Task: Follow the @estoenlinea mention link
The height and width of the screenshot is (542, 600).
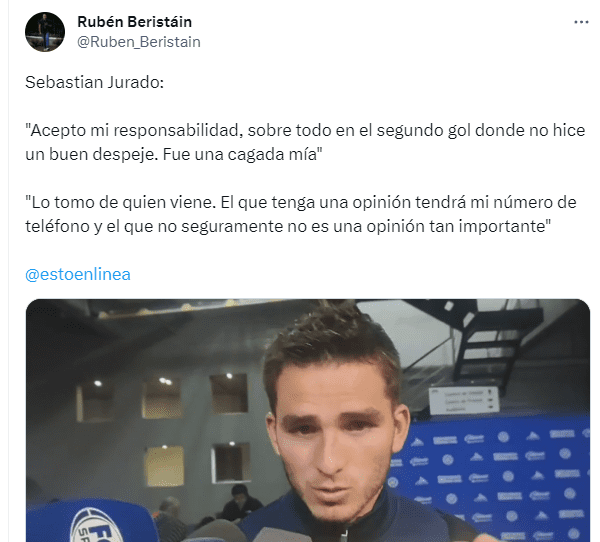Action: click(78, 274)
